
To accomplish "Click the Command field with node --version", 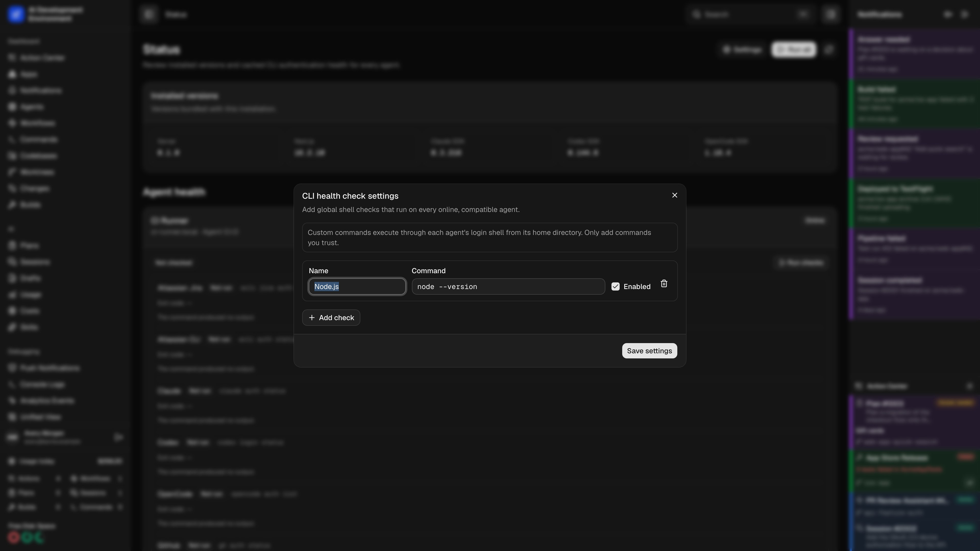I will coord(508,286).
